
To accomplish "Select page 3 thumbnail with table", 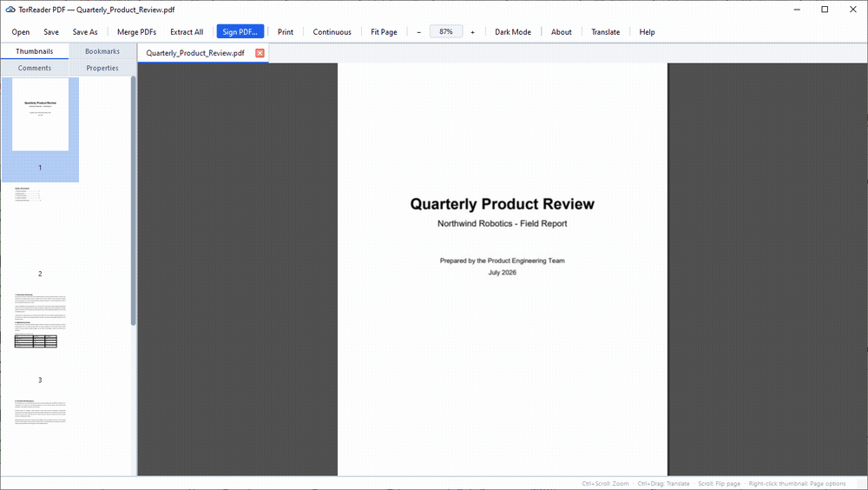I will click(41, 336).
